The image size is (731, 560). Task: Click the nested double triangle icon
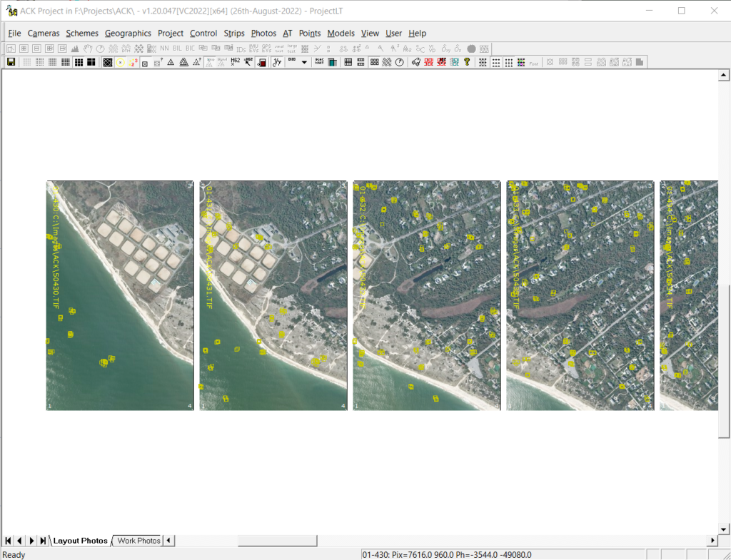[x=183, y=63]
